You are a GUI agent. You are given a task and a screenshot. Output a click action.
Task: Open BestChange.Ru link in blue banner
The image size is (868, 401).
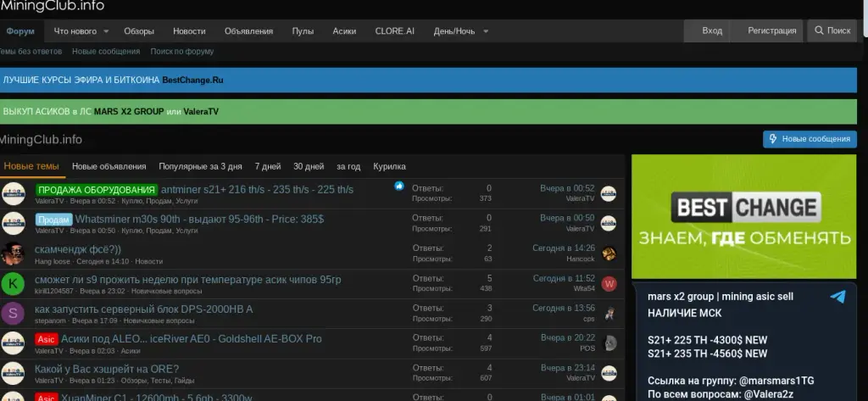[192, 80]
